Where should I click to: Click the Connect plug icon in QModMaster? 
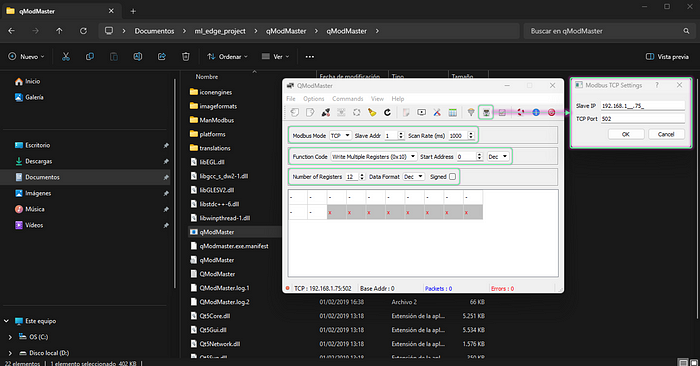326,112
